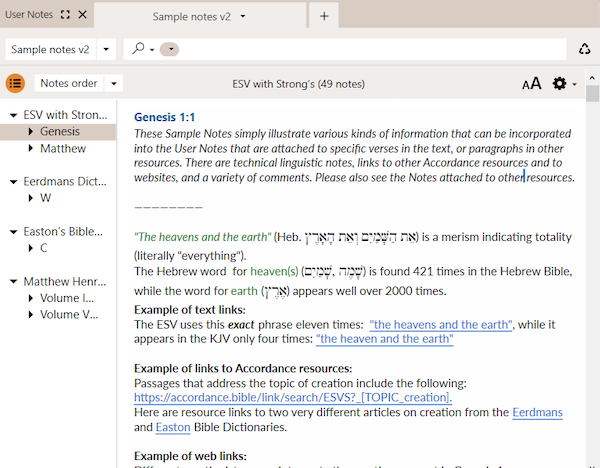
Task: Click the vertical scrollbar of notes pane
Action: click(592, 250)
